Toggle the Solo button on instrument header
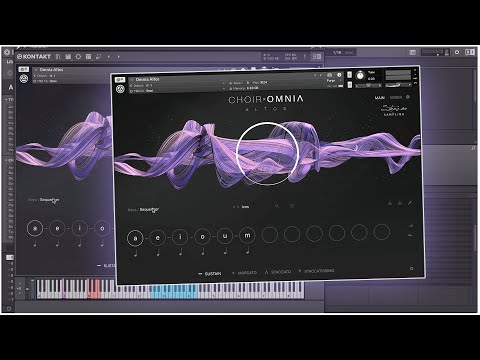 click(x=349, y=75)
